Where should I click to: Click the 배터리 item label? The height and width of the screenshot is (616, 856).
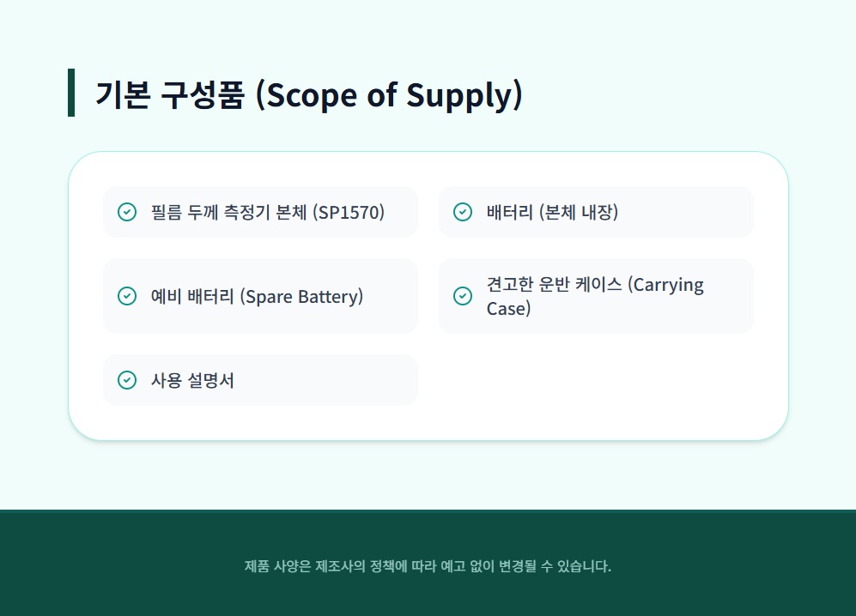[x=510, y=212]
